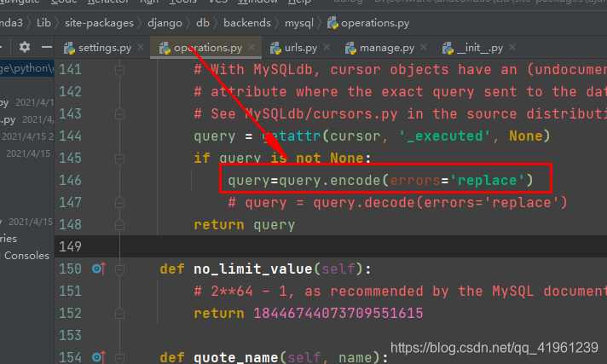607x364 pixels.
Task: Click the site-packages breadcrumb
Action: [x=99, y=23]
